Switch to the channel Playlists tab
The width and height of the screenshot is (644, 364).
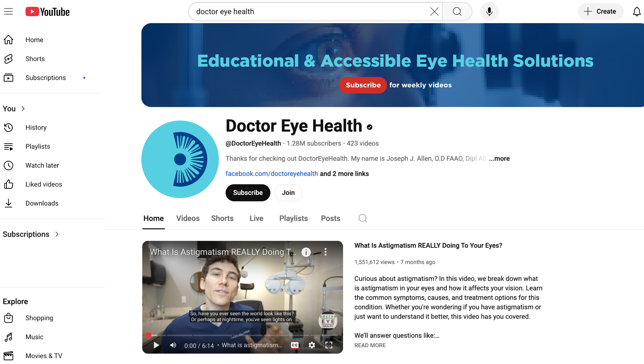tap(294, 218)
